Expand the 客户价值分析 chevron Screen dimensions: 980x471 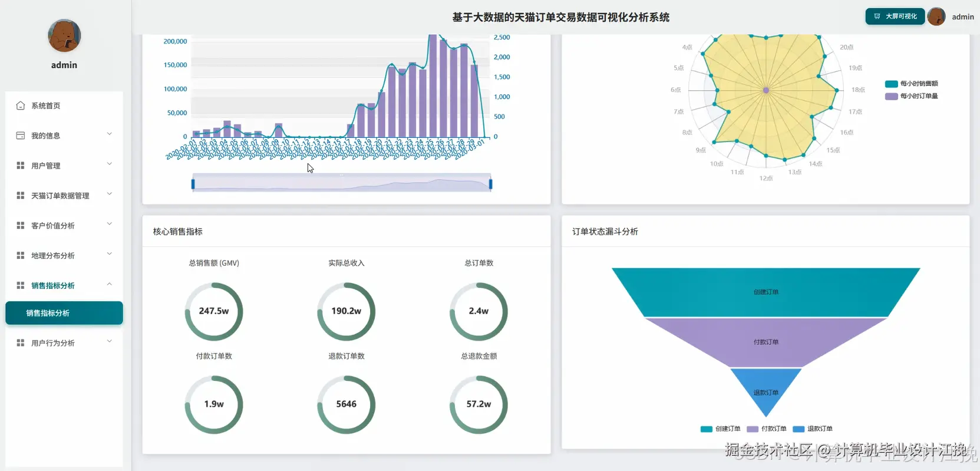110,225
